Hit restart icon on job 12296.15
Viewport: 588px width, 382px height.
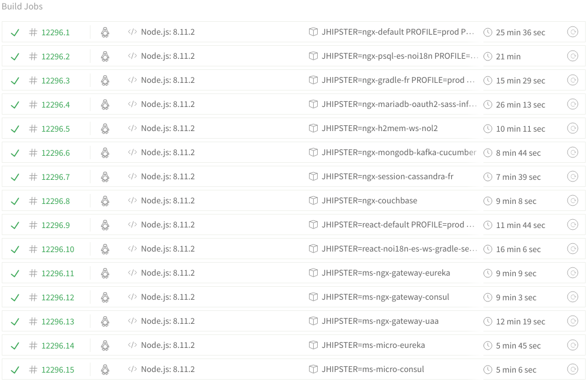pyautogui.click(x=572, y=370)
